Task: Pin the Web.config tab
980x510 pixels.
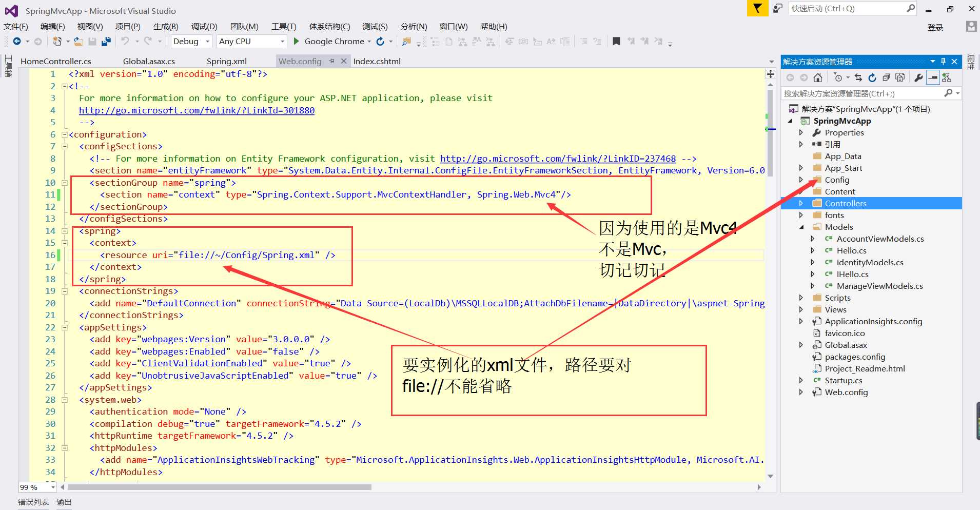Action: coord(332,61)
